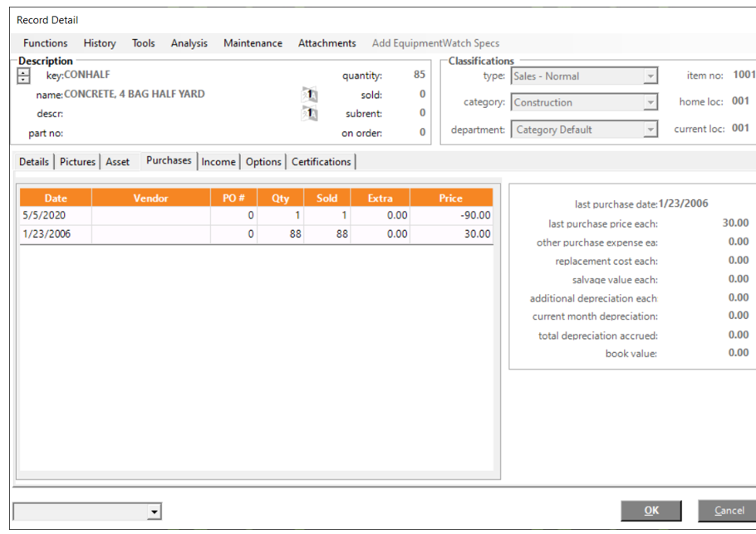756x534 pixels.
Task: Open the Tools menu
Action: coord(143,43)
